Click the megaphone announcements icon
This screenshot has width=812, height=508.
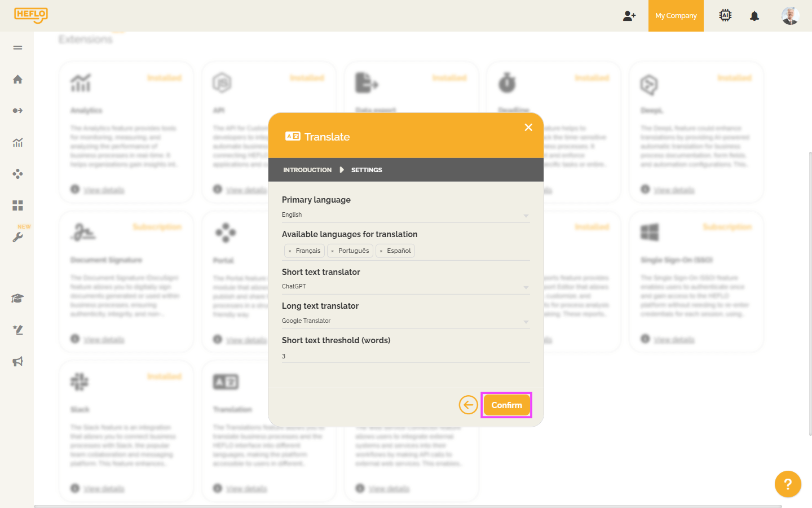pyautogui.click(x=17, y=362)
